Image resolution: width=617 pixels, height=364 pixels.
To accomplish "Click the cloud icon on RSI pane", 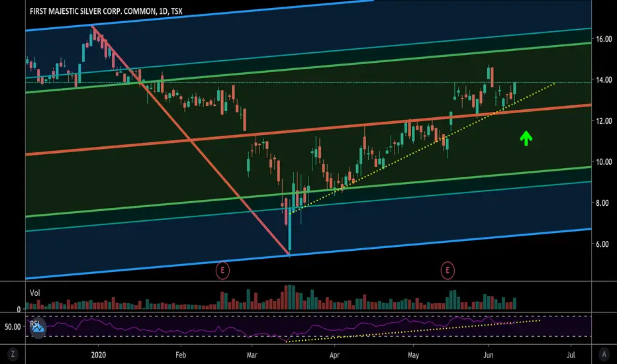I will click(38, 327).
